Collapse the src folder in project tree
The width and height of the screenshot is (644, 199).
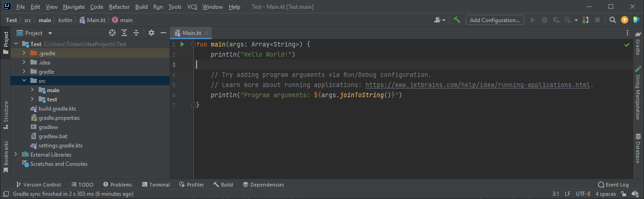click(24, 81)
